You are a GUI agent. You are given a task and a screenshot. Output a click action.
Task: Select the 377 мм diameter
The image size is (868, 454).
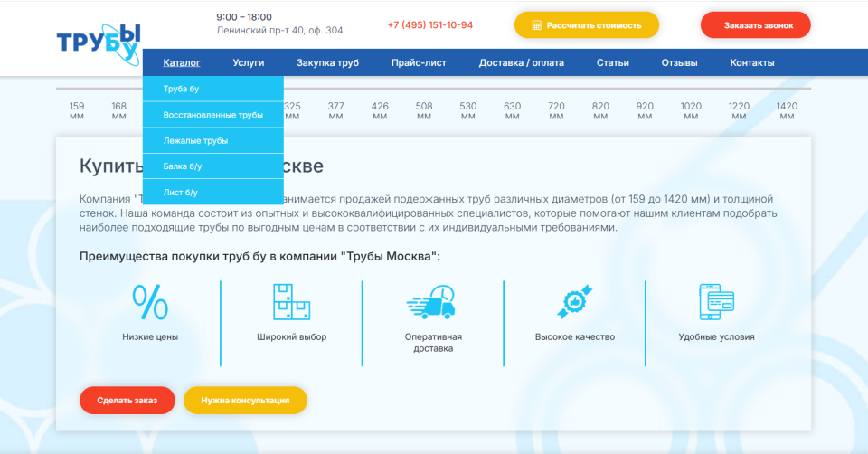(336, 110)
